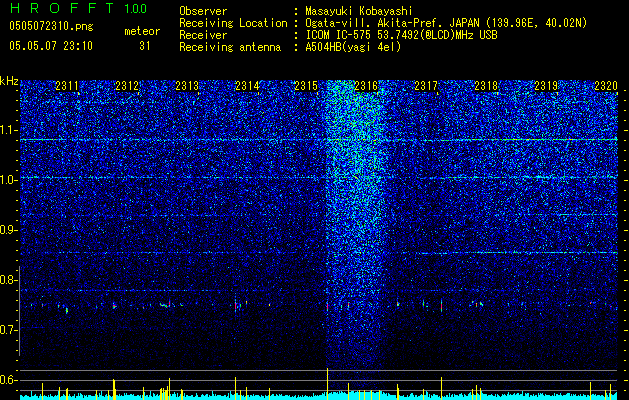Click the 2319 time marker
The width and height of the screenshot is (629, 400).
click(546, 86)
